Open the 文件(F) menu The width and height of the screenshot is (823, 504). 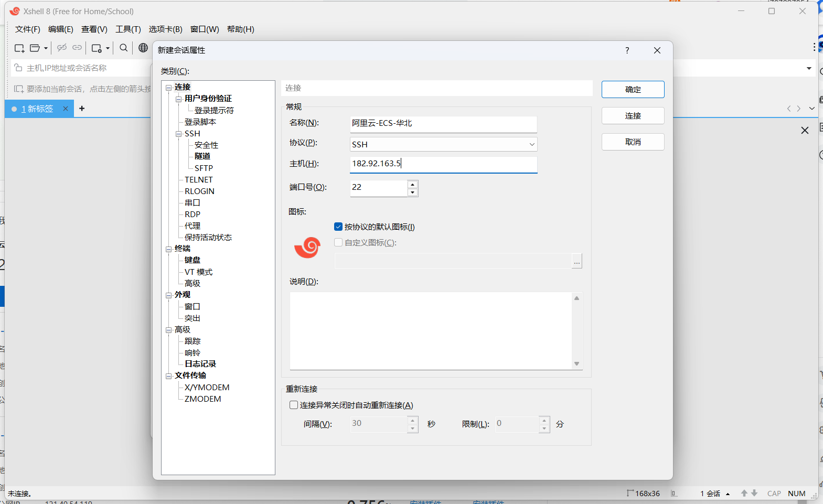(27, 29)
